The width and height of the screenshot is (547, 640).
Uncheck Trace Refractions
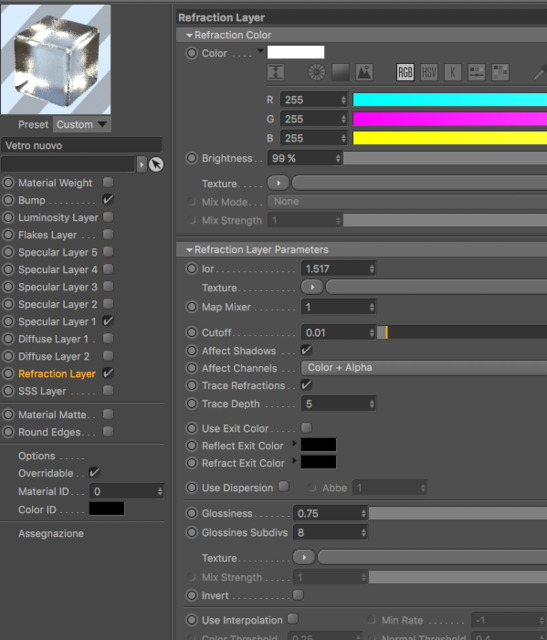click(x=306, y=385)
